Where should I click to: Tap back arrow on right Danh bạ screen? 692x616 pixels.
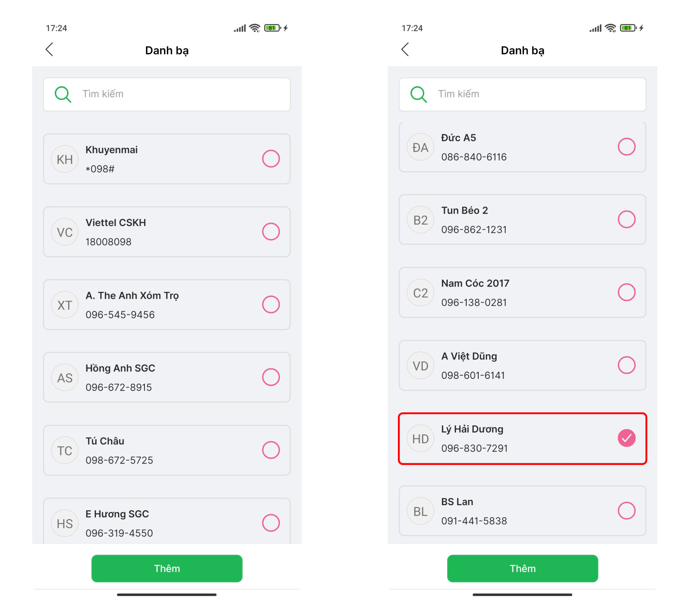pyautogui.click(x=405, y=50)
